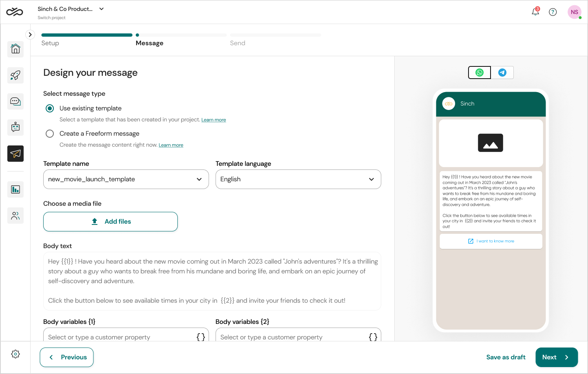
Task: Select the Message step tab
Action: [x=149, y=43]
